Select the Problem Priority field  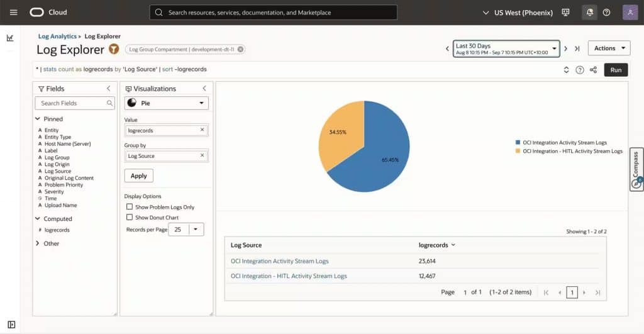(x=64, y=185)
